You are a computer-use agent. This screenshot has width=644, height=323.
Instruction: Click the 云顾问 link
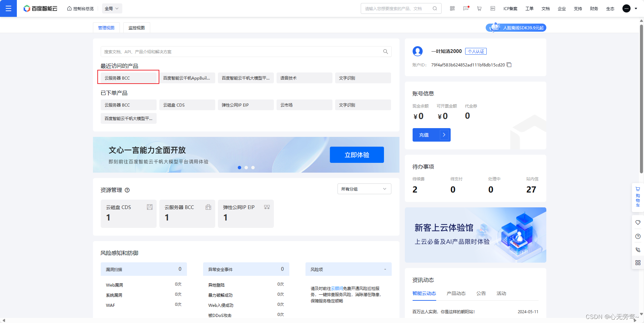tap(337, 289)
